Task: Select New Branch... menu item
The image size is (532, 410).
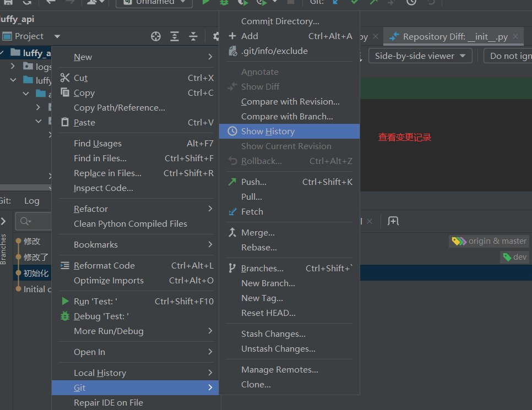Action: tap(290, 283)
